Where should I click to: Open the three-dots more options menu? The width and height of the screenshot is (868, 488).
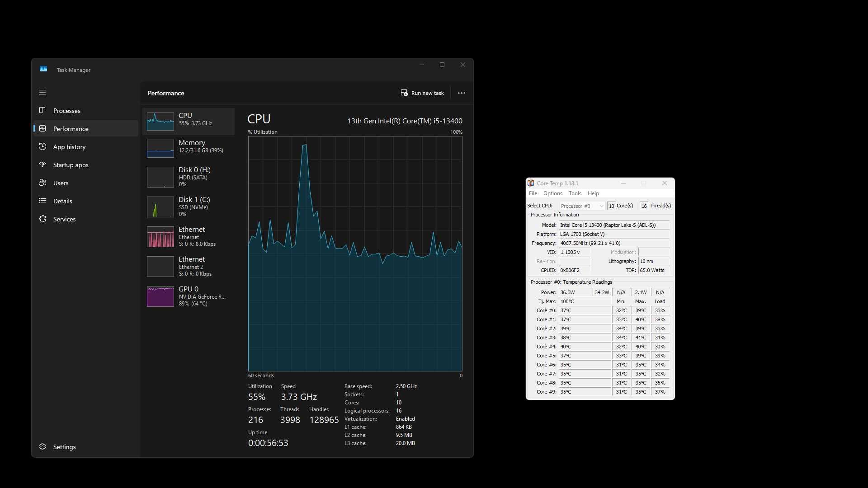(461, 93)
